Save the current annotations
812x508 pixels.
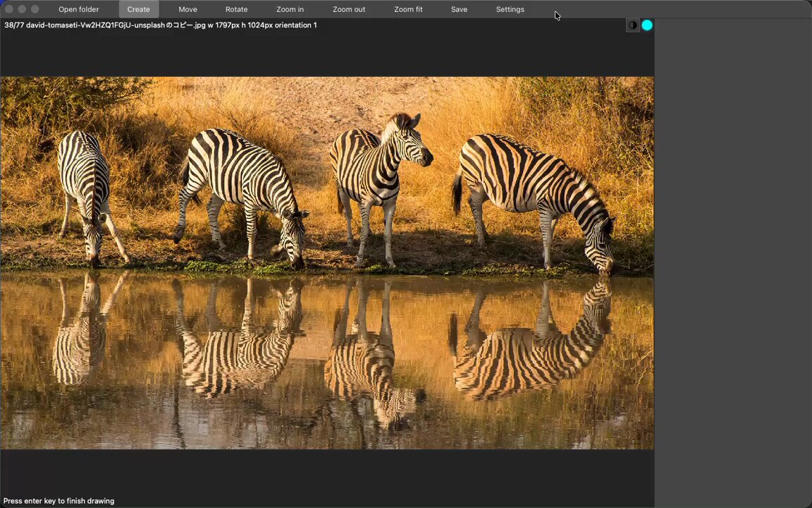(459, 9)
